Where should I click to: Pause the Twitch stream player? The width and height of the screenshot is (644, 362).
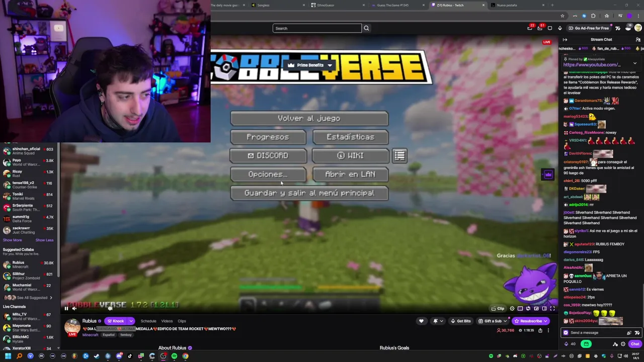click(66, 308)
